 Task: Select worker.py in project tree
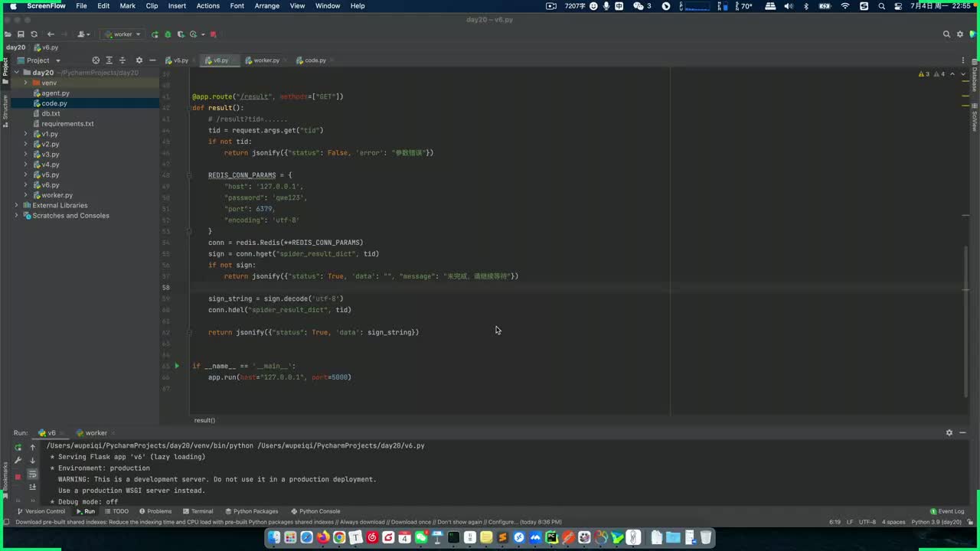(x=57, y=195)
